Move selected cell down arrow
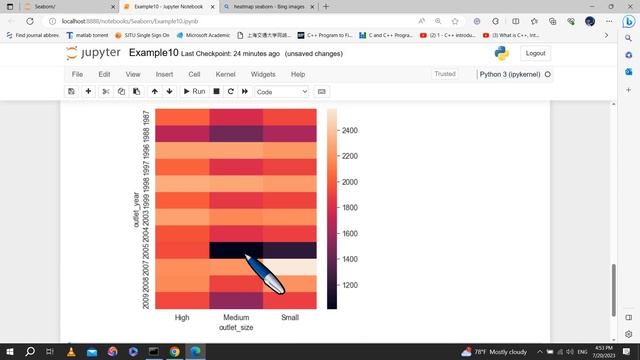This screenshot has height=360, width=640. click(169, 91)
